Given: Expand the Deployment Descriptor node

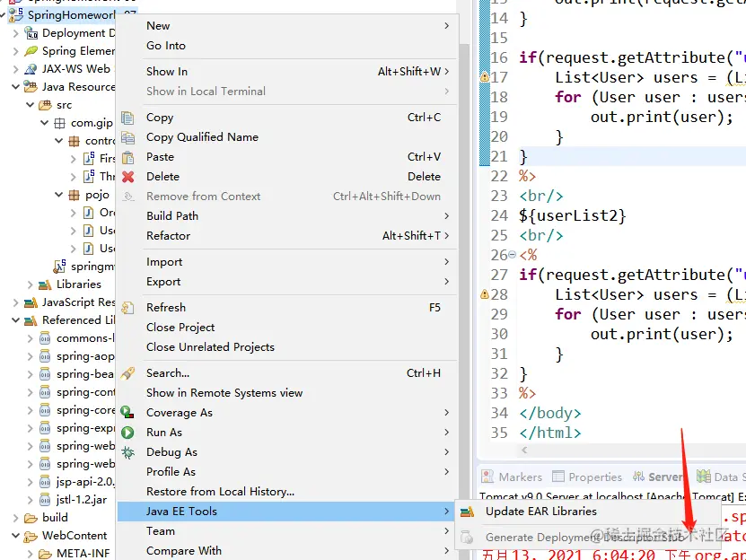Looking at the screenshot, I should point(15,33).
